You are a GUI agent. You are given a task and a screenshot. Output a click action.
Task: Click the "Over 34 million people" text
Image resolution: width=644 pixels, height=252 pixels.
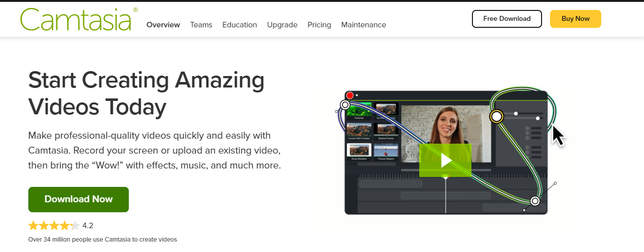click(102, 240)
